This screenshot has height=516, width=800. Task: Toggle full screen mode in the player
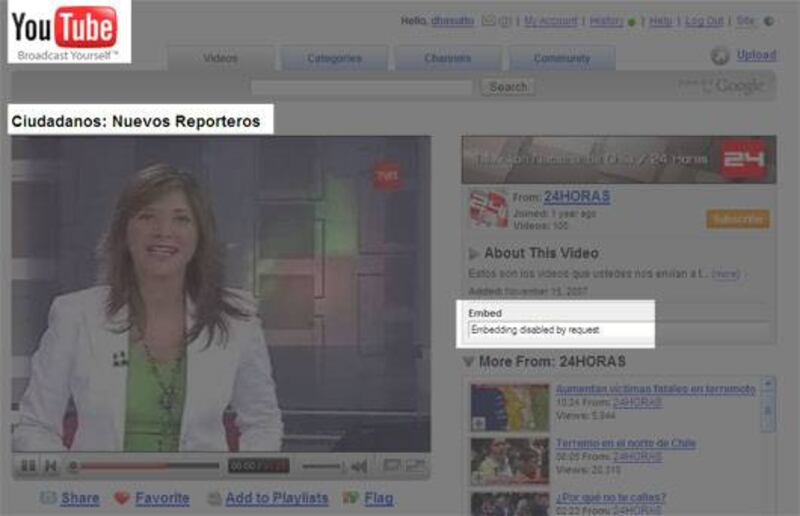[x=415, y=466]
